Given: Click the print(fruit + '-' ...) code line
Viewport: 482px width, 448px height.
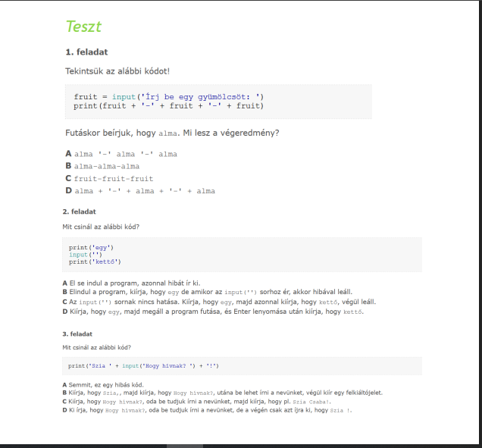Looking at the screenshot, I should click(x=168, y=105).
